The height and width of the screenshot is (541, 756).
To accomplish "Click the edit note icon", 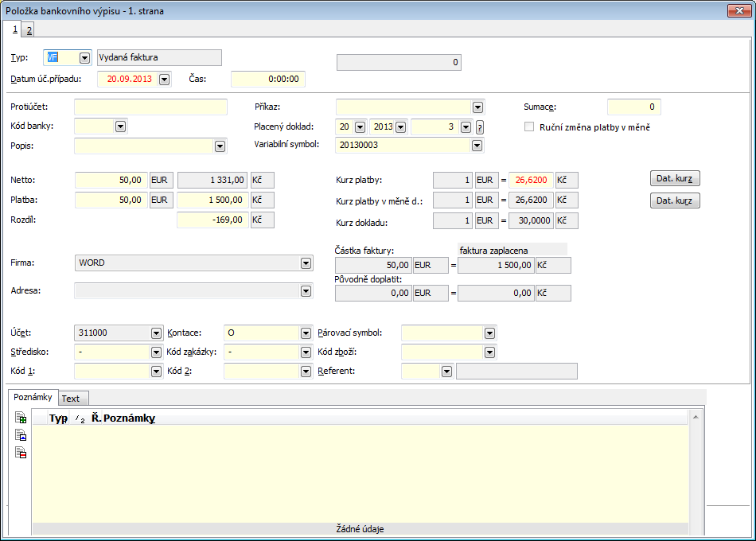I will (x=21, y=435).
